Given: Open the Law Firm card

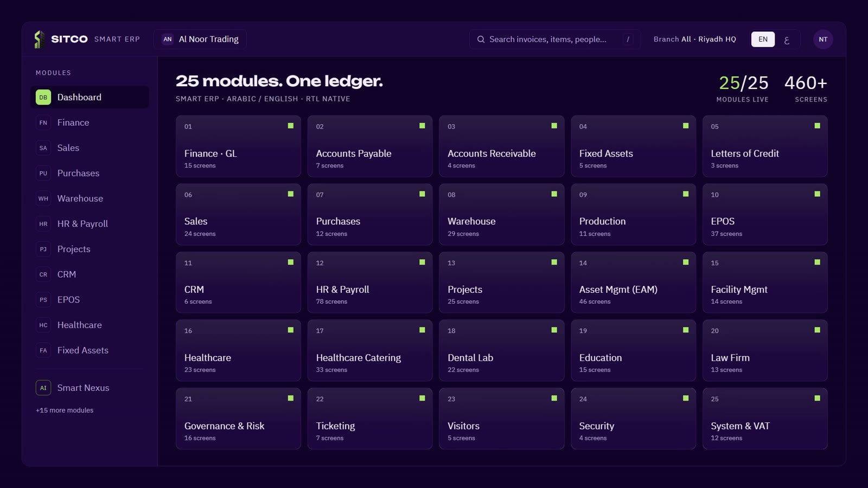Looking at the screenshot, I should point(765,350).
